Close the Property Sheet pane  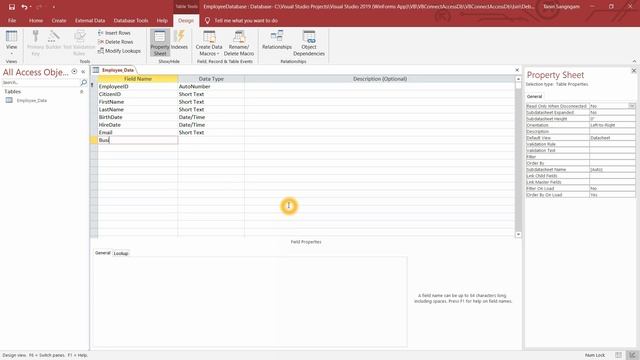634,71
